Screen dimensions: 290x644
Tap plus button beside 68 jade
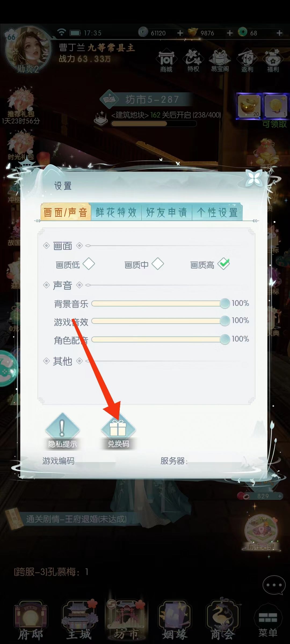click(280, 33)
